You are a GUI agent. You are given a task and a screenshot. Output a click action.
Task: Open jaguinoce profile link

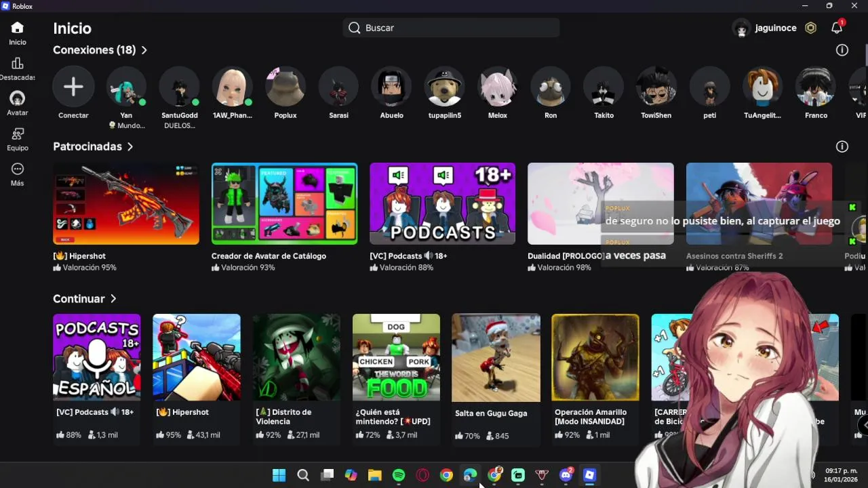tap(765, 28)
